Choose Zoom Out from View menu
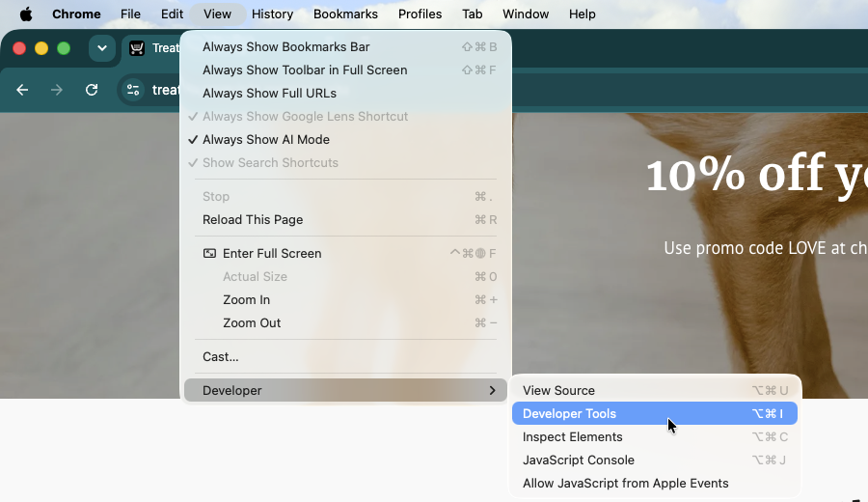 [346, 323]
